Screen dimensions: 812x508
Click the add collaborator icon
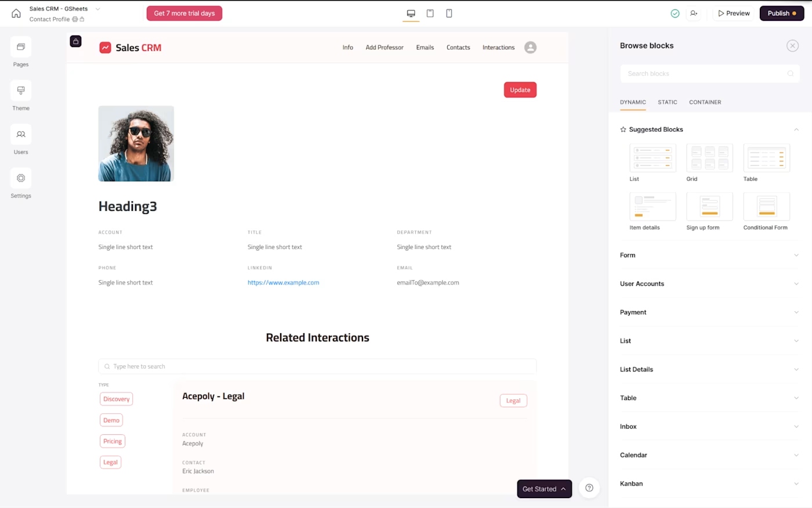pos(694,13)
